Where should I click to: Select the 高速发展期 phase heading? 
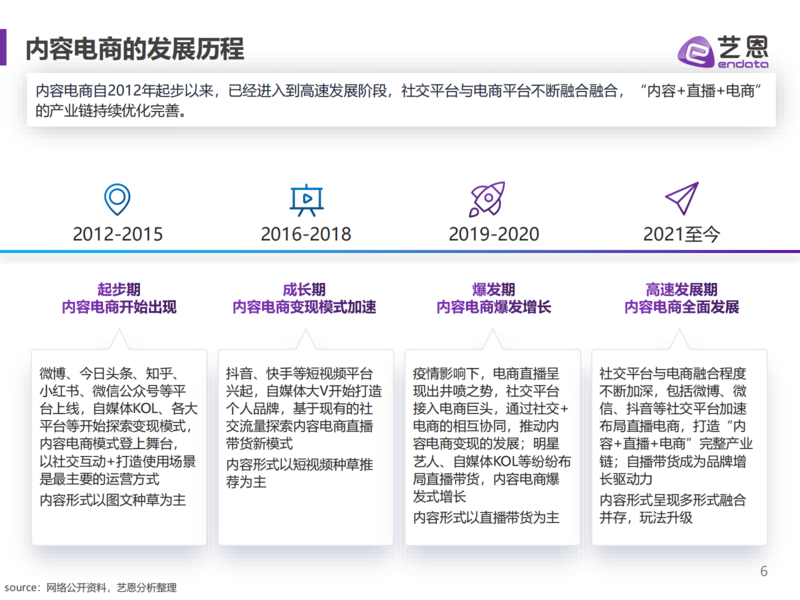[681, 288]
